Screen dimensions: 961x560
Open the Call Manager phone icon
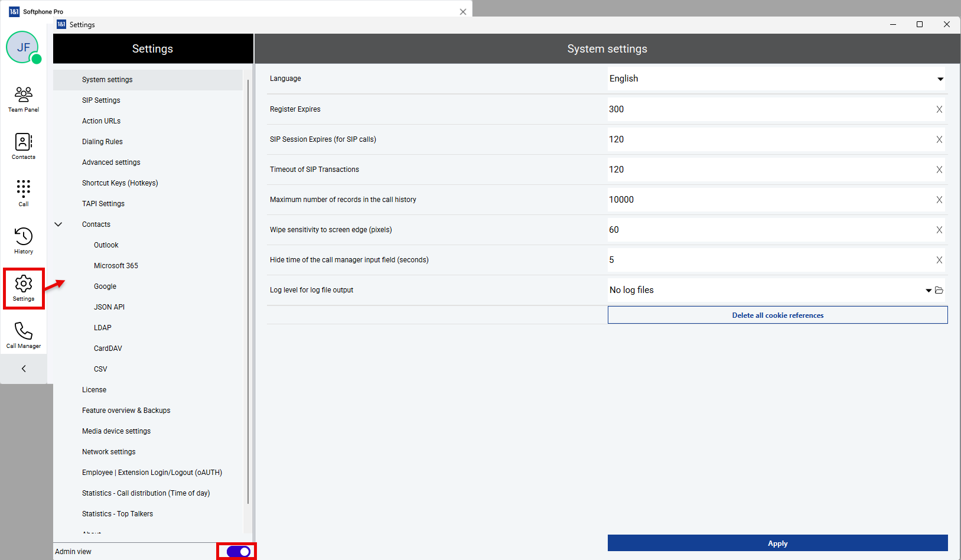24,335
